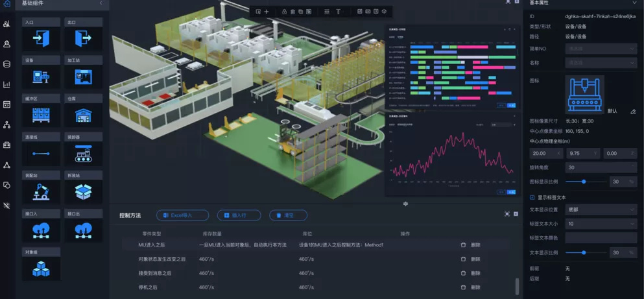Click 删除 for the 对象状态发生改变之后 row
This screenshot has height=299, width=644.
(475, 259)
